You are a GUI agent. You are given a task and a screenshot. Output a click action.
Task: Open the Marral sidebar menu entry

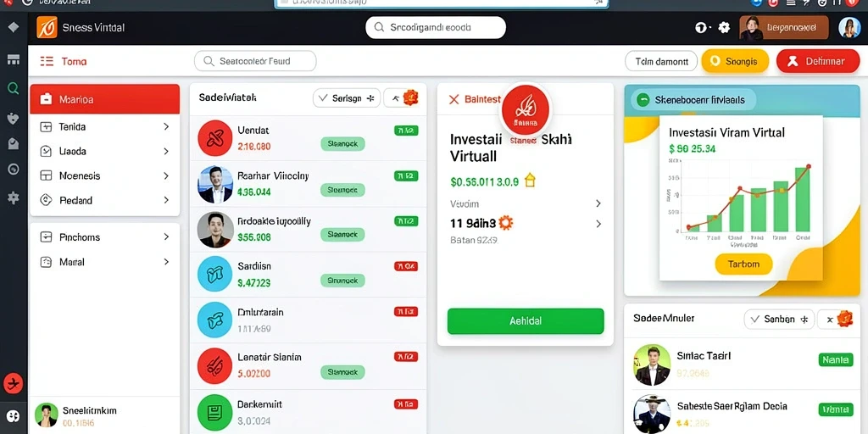104,262
